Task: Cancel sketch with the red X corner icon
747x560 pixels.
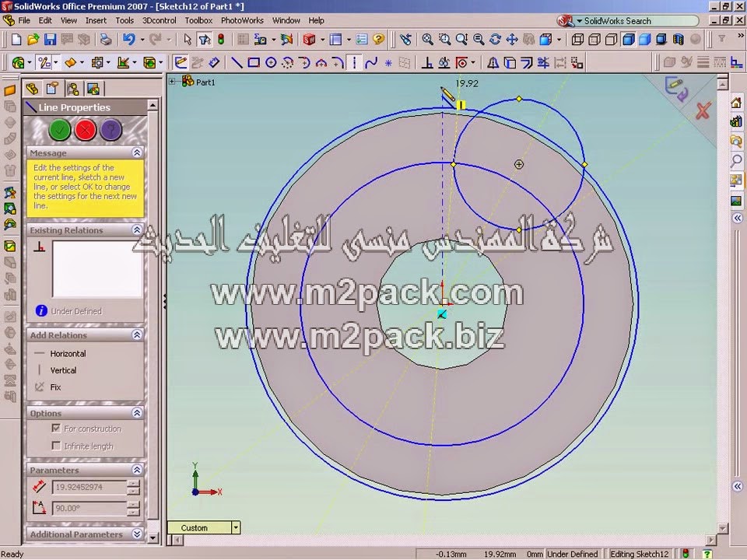Action: click(x=703, y=111)
